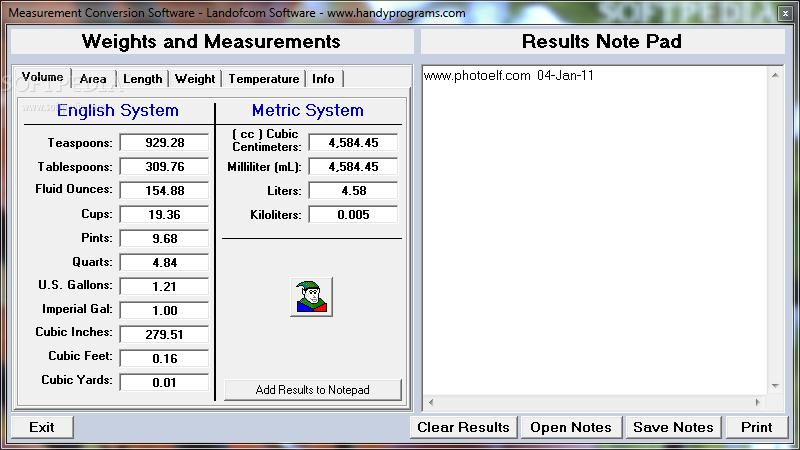Click the 'Metric System' heading
The width and height of the screenshot is (800, 450).
pos(308,110)
